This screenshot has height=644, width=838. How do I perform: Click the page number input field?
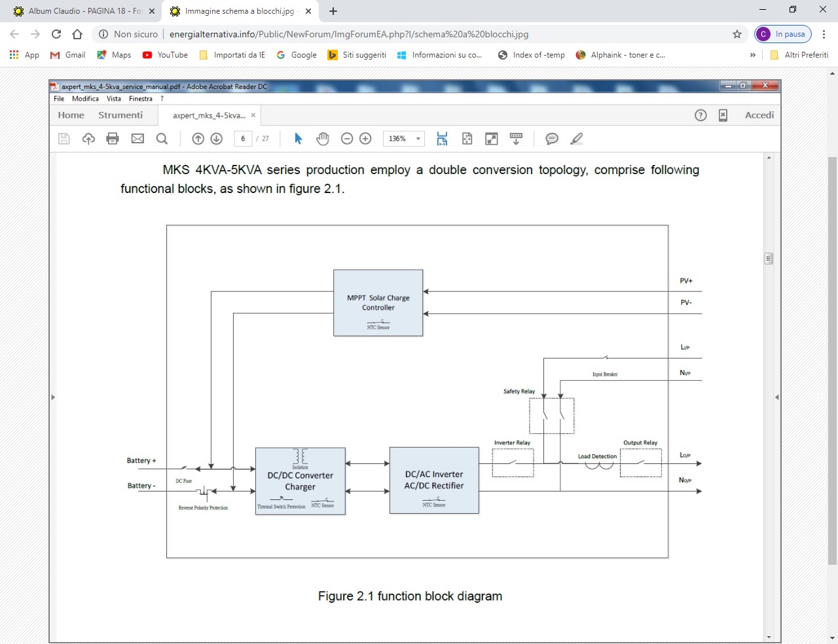click(x=243, y=139)
